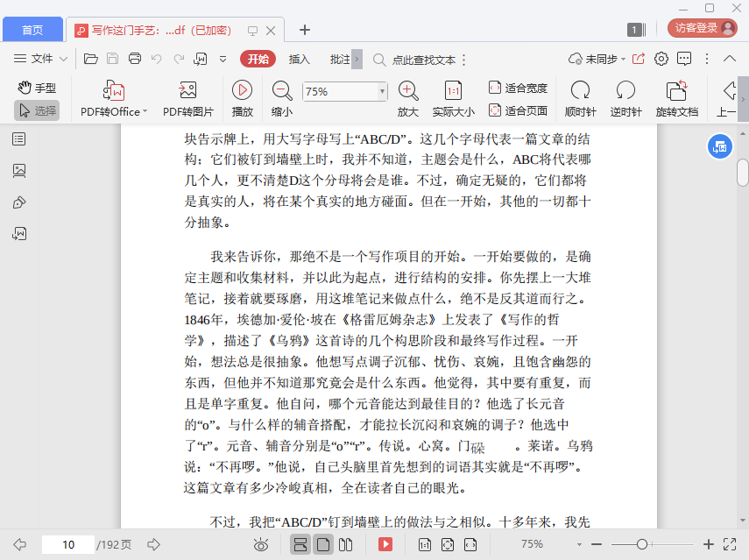749x560 pixels.
Task: Expand ribbon tools to the right
Action: click(x=743, y=99)
